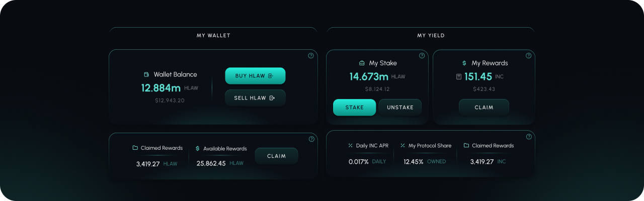Screen dimensions: 644x201
Task: Click the wallet icon beside Wallet Balance
Action: (146, 74)
